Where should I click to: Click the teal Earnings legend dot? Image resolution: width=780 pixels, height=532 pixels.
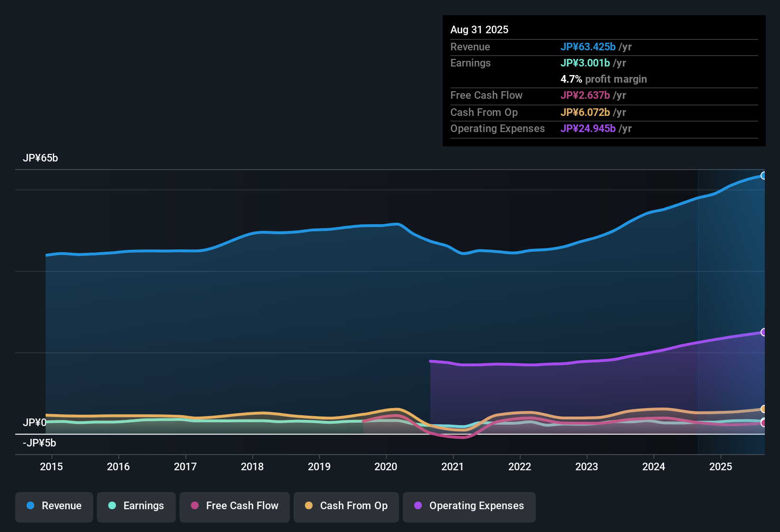pos(112,506)
